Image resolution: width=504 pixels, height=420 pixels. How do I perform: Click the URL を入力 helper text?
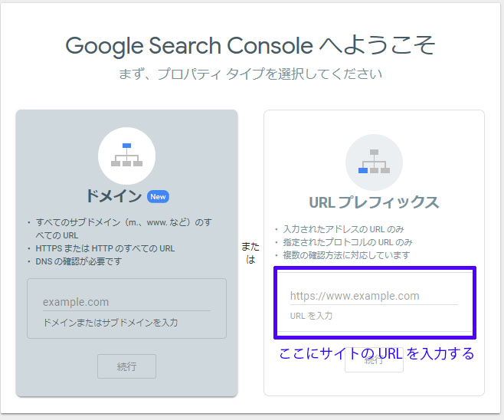(x=311, y=316)
